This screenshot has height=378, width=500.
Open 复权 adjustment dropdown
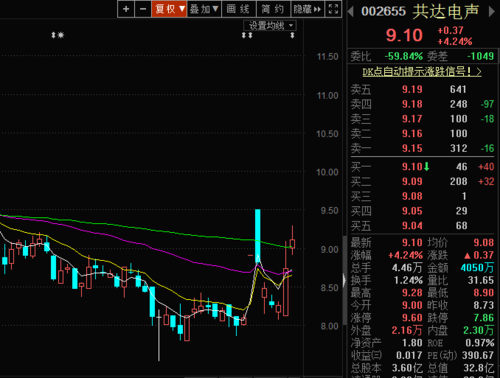click(169, 9)
